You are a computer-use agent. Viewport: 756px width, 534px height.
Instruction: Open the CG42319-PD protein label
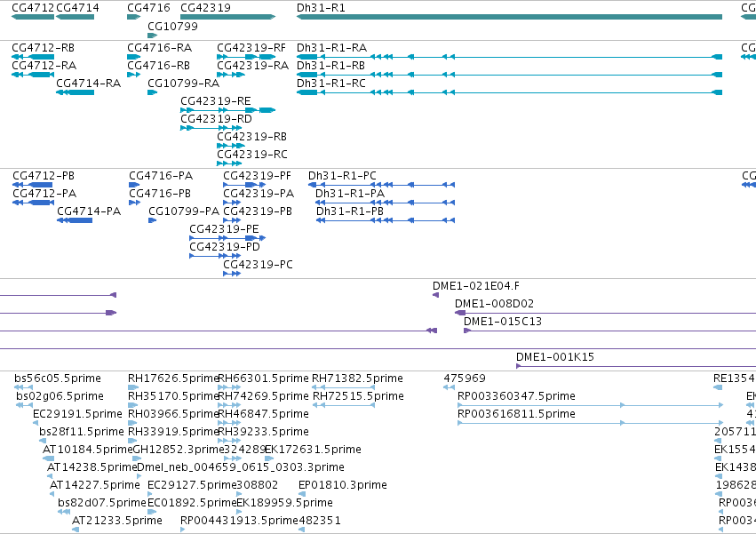click(x=225, y=247)
